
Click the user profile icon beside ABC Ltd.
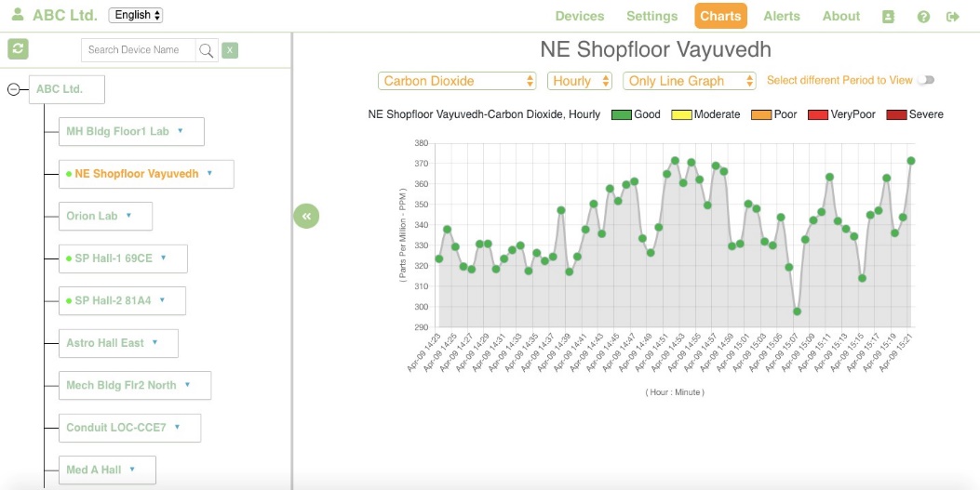(18, 14)
